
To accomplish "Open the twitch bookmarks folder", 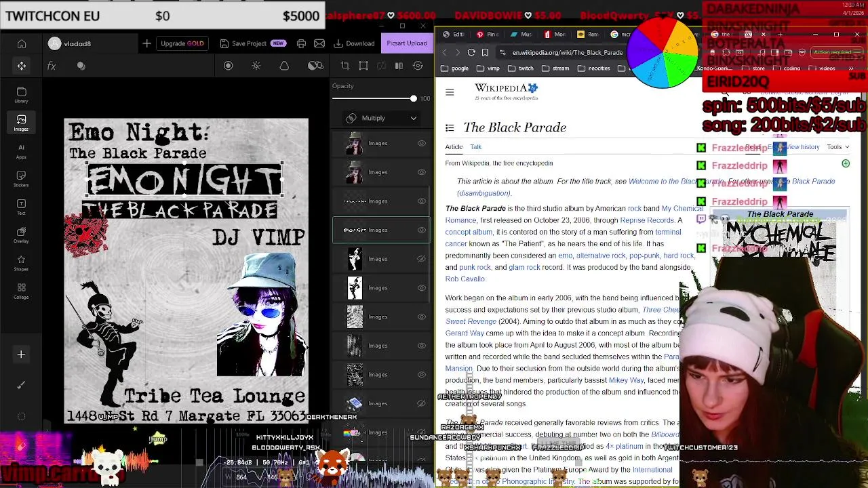I will (520, 68).
